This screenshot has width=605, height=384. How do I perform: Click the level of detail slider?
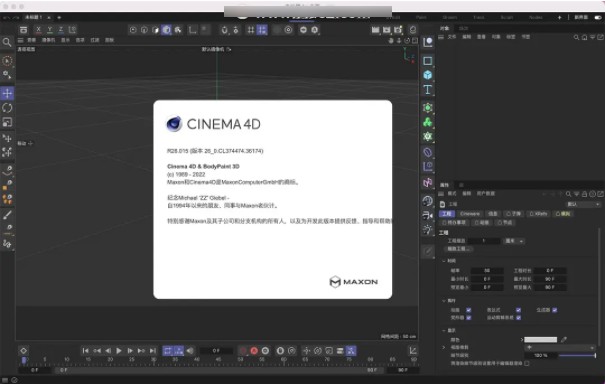pyautogui.click(x=577, y=355)
